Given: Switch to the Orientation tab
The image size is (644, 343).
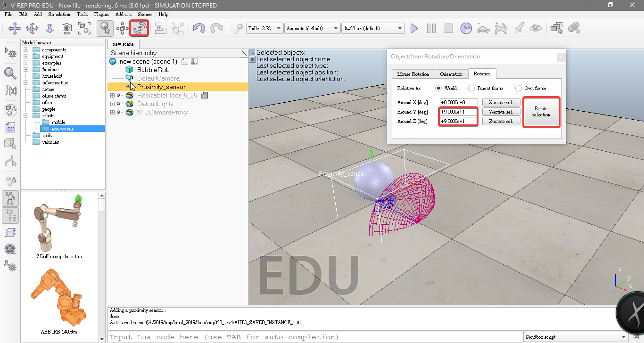Looking at the screenshot, I should pos(451,74).
